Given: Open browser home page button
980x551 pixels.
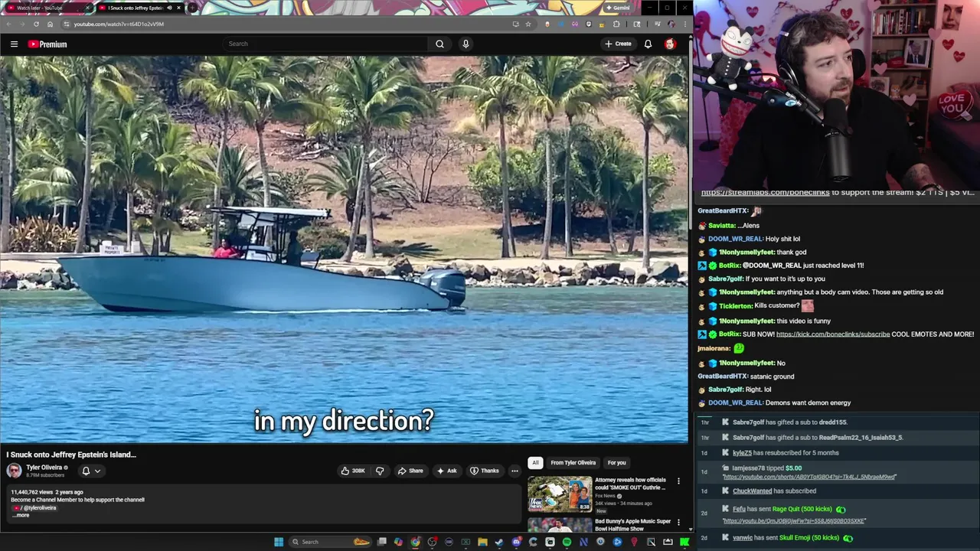Looking at the screenshot, I should pyautogui.click(x=51, y=24).
